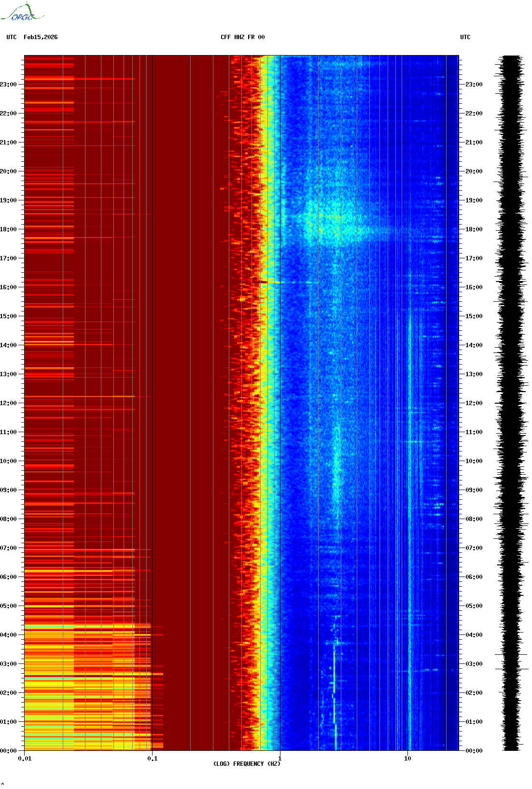Select '15:00' on the right time axis
Viewport: 532px width, 789px height.
click(474, 316)
